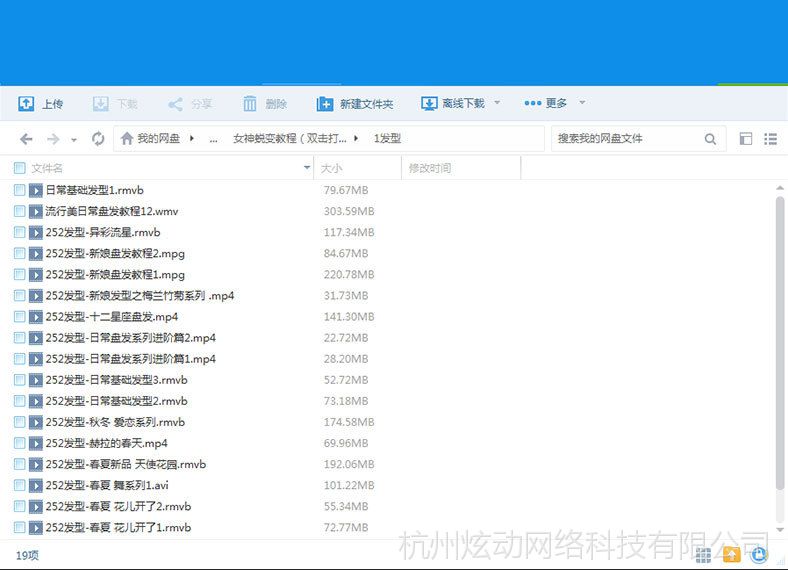Click the 下载 button label
This screenshot has height=570, width=788.
pyautogui.click(x=127, y=104)
